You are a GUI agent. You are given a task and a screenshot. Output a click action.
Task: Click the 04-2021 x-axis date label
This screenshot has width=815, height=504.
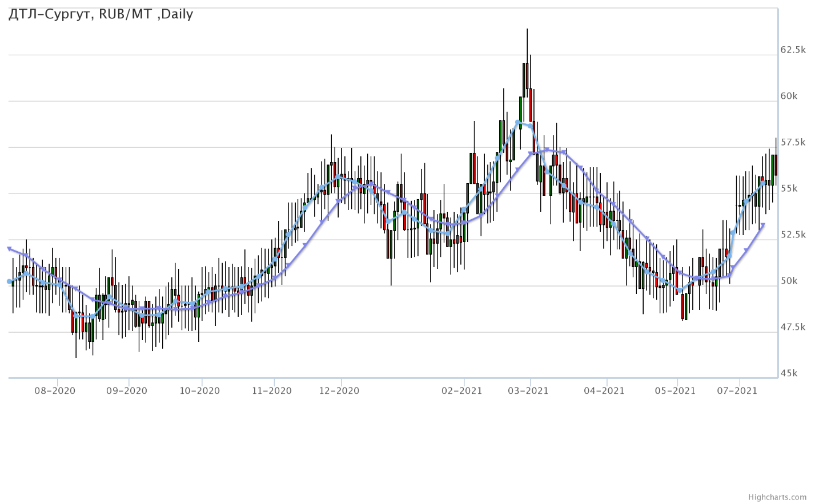[x=605, y=391]
